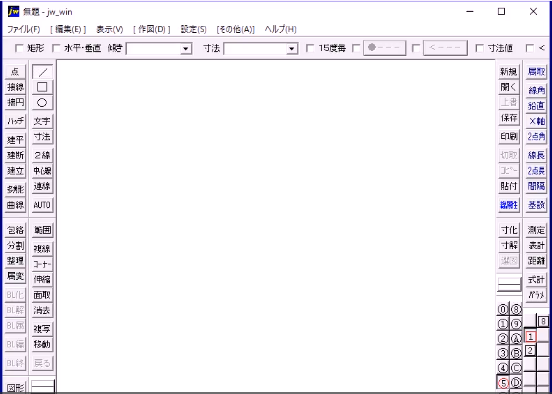The image size is (552, 394).
Task: Select the 移動 move tool
Action: (x=42, y=344)
